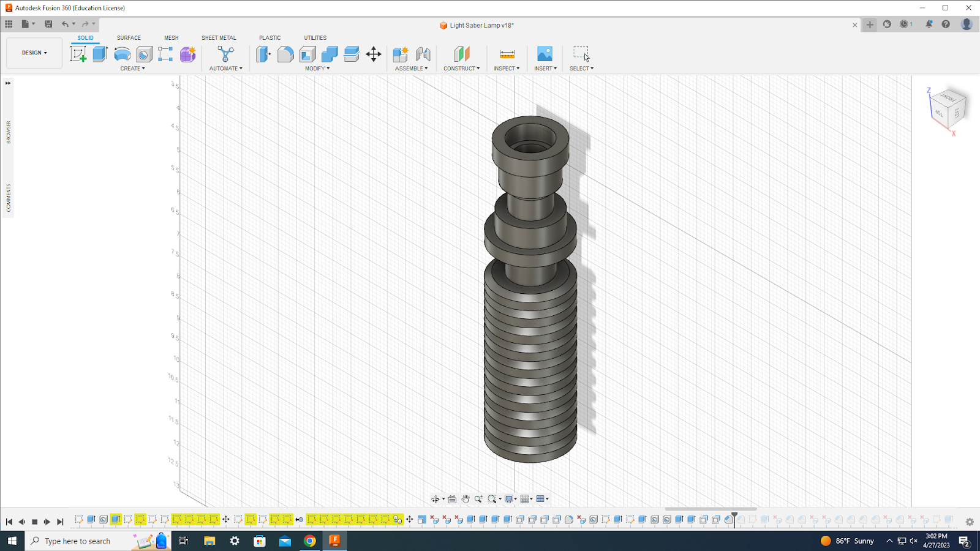This screenshot has width=980, height=551.
Task: Choose the Revolve tool
Action: pyautogui.click(x=122, y=54)
